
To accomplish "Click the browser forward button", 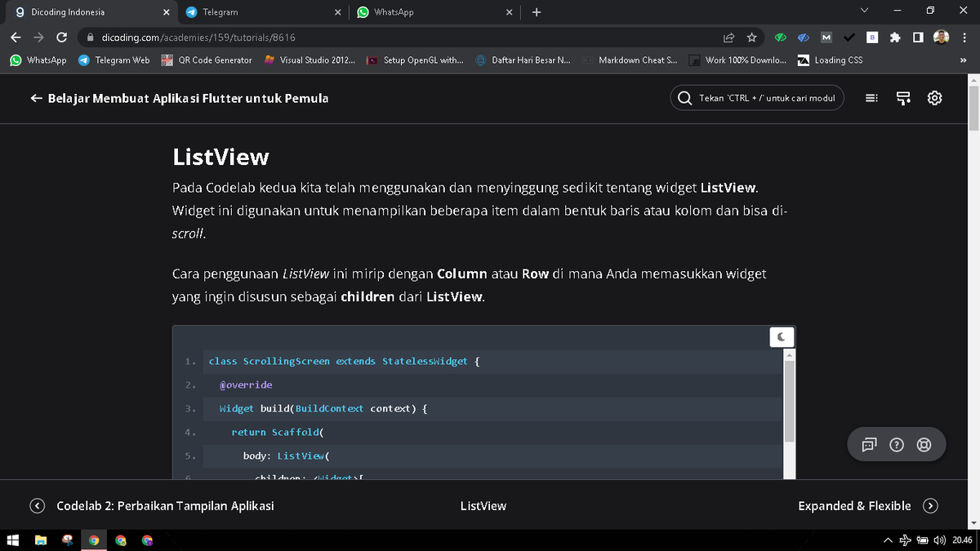I will [x=38, y=38].
